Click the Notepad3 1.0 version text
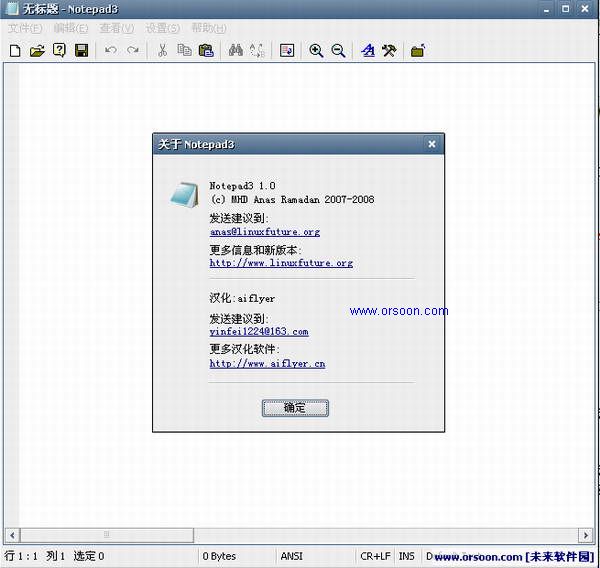 point(242,186)
